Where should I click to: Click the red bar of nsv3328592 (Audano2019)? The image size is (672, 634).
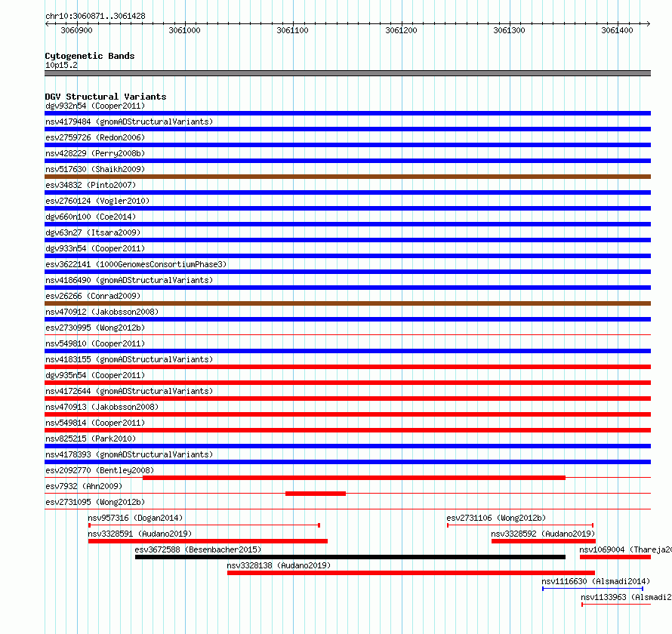pyautogui.click(x=544, y=541)
